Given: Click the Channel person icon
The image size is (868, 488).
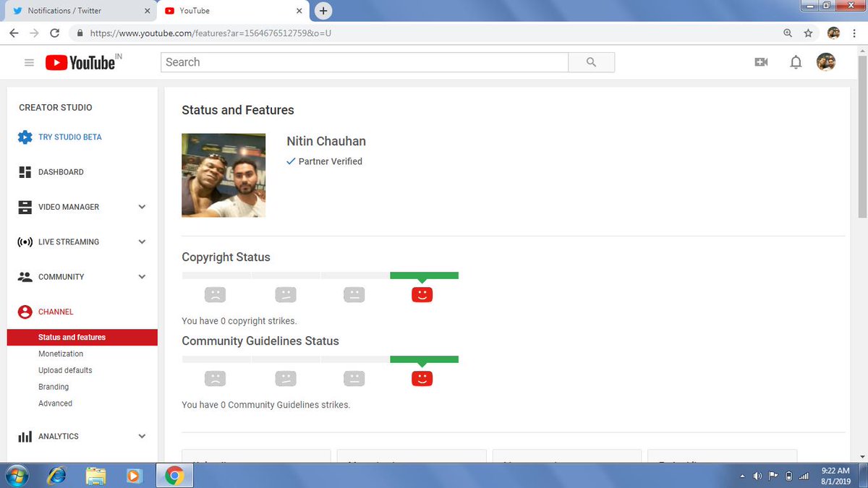Looking at the screenshot, I should pos(25,312).
